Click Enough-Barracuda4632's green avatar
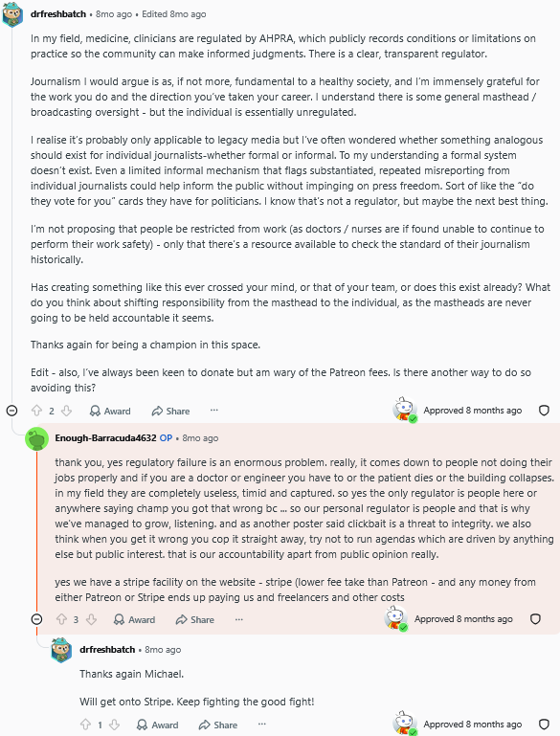 [x=36, y=439]
